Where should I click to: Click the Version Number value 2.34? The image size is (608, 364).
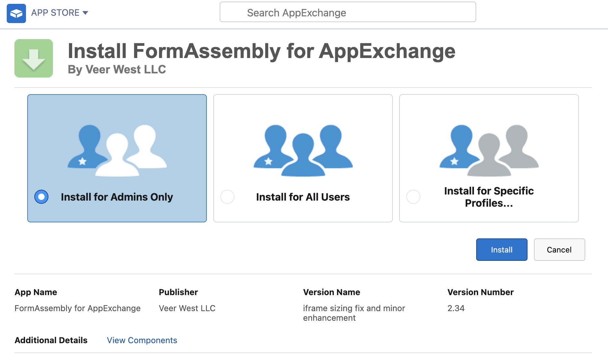pos(456,308)
